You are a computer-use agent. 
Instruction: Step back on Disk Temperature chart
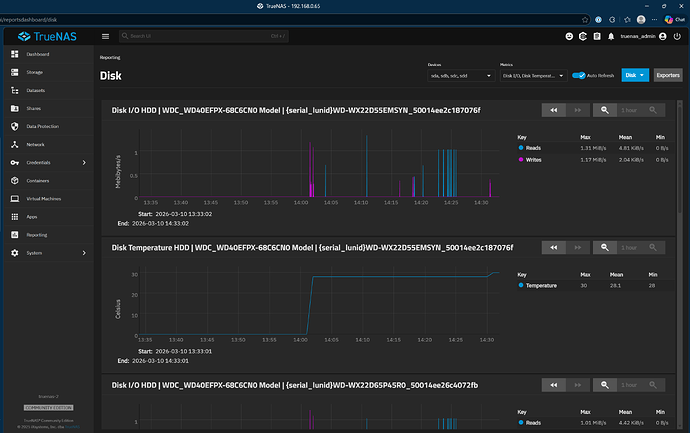point(554,247)
